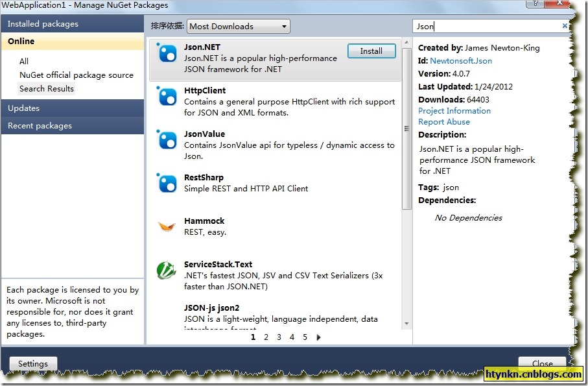
Task: Install the Json.NET package
Action: (x=371, y=51)
